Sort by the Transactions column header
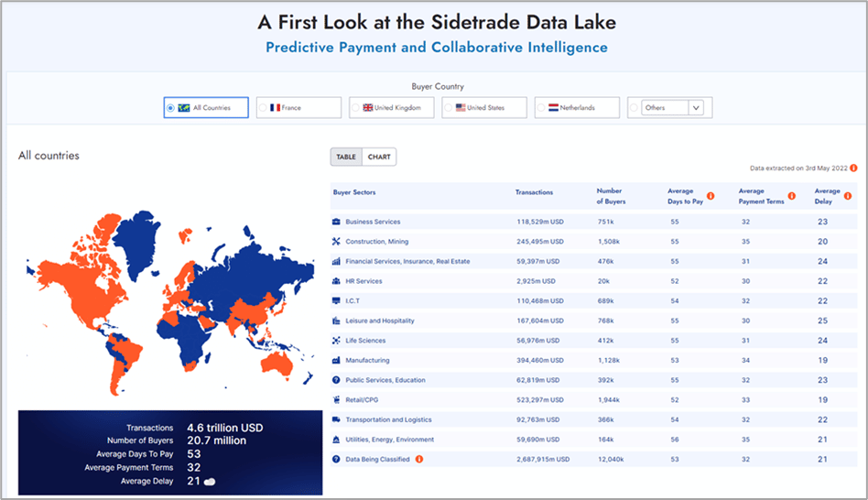This screenshot has width=868, height=500. tap(534, 192)
